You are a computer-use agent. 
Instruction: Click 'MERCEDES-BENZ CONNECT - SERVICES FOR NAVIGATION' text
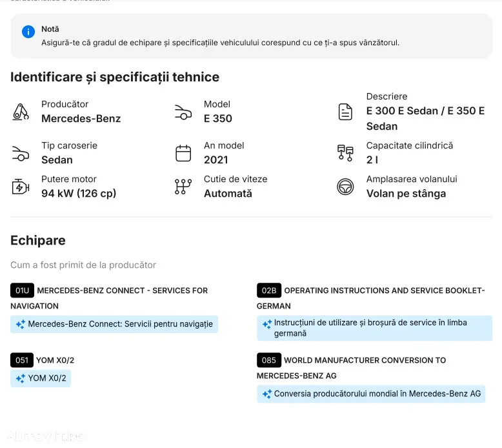109,298
